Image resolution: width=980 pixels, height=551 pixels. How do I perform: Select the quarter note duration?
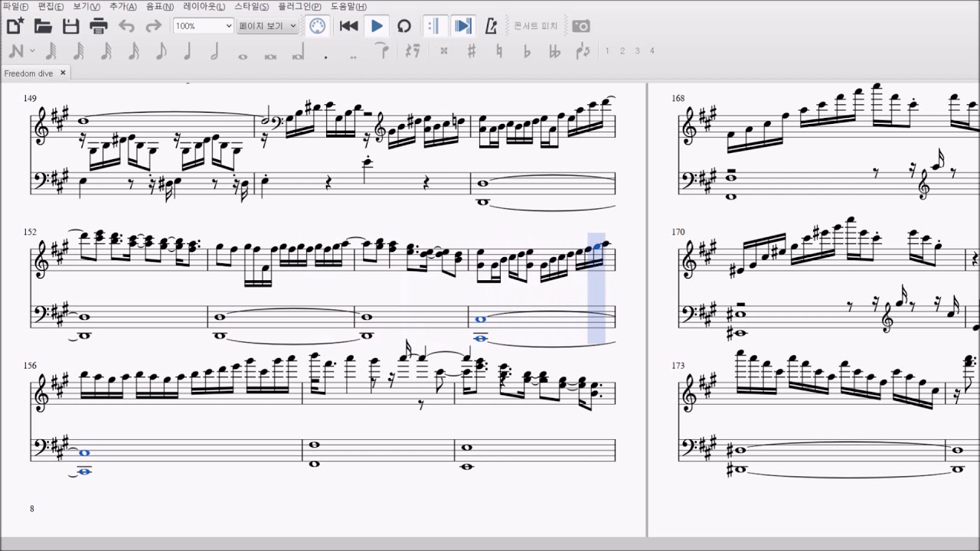tap(188, 51)
